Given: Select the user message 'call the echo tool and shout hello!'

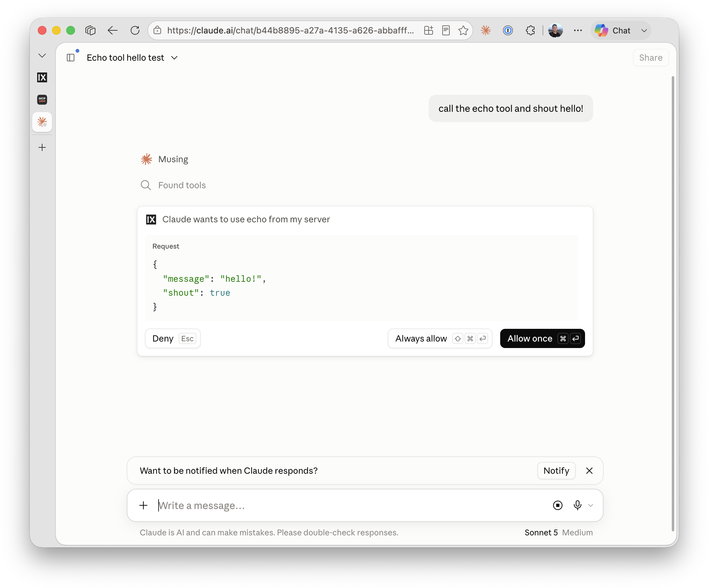Looking at the screenshot, I should click(510, 108).
